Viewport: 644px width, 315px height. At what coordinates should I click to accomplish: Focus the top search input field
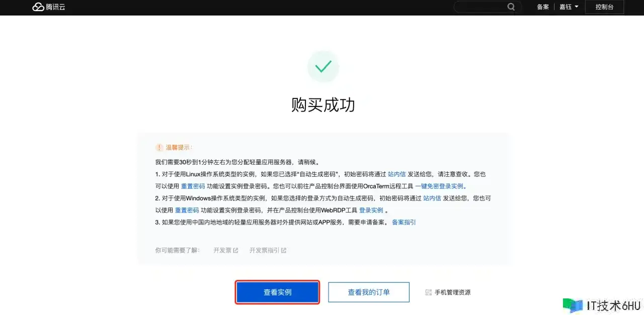pyautogui.click(x=480, y=7)
